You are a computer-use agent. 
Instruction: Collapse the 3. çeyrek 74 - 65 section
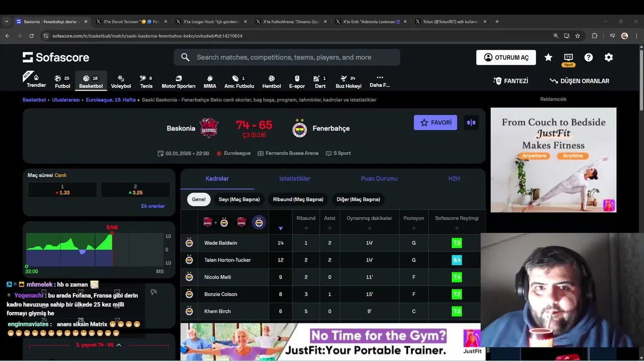tap(119, 345)
